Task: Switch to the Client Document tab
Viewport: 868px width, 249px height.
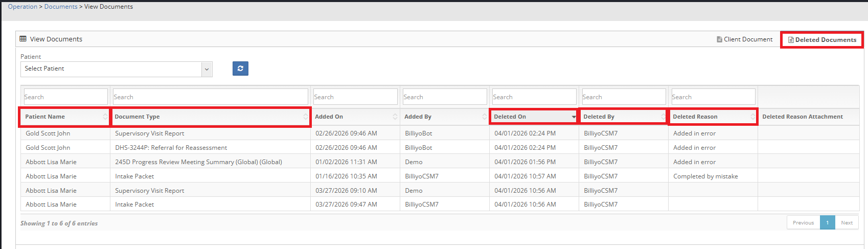Action: tap(745, 39)
